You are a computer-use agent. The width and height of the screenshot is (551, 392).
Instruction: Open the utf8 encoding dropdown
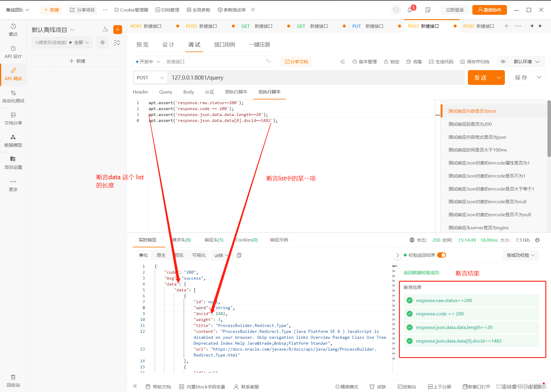pos(222,255)
